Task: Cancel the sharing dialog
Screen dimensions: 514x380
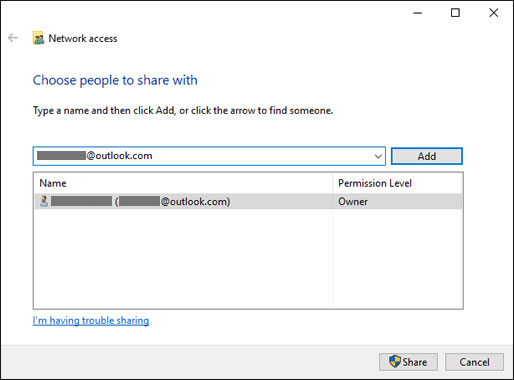Action: pyautogui.click(x=474, y=362)
